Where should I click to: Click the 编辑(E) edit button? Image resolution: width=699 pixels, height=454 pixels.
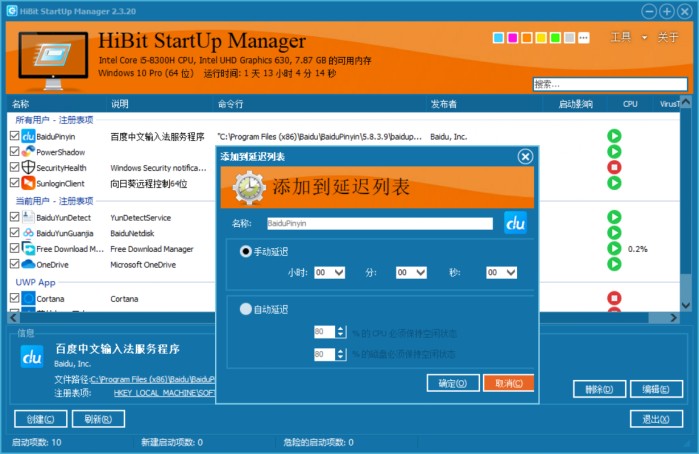(656, 389)
